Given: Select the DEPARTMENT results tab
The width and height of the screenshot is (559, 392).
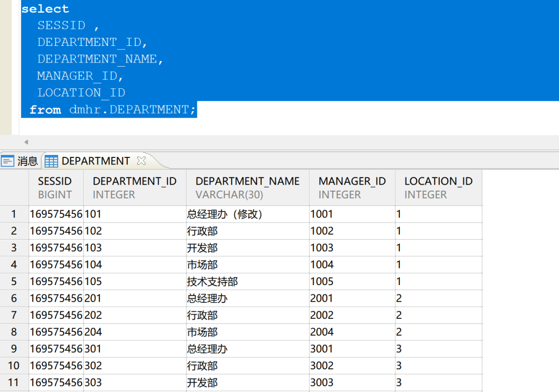Looking at the screenshot, I should 96,161.
